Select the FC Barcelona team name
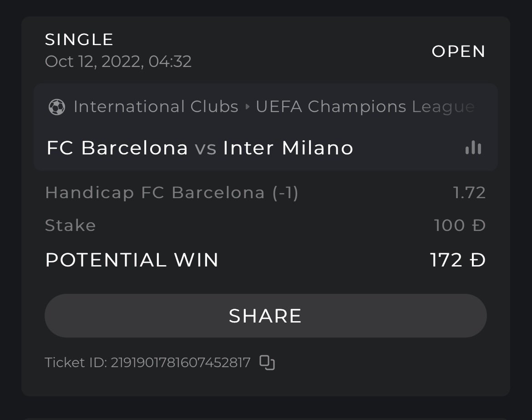532x420 pixels. (x=117, y=148)
